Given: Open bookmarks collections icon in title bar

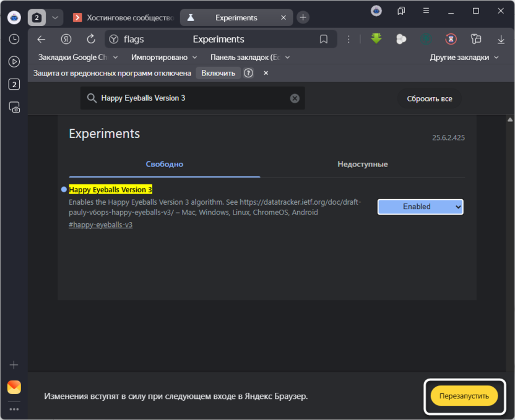Looking at the screenshot, I should [401, 11].
